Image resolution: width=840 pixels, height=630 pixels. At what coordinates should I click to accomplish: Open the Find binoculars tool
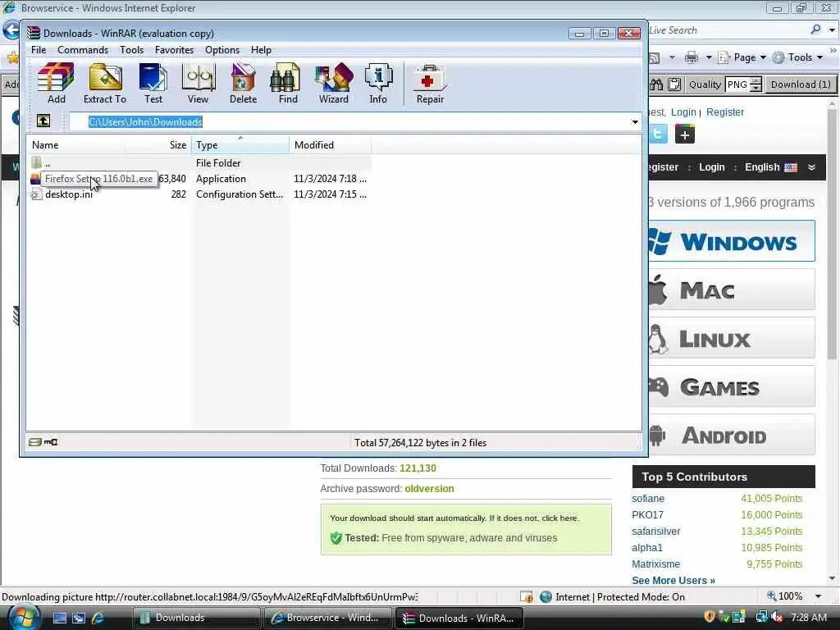[288, 83]
